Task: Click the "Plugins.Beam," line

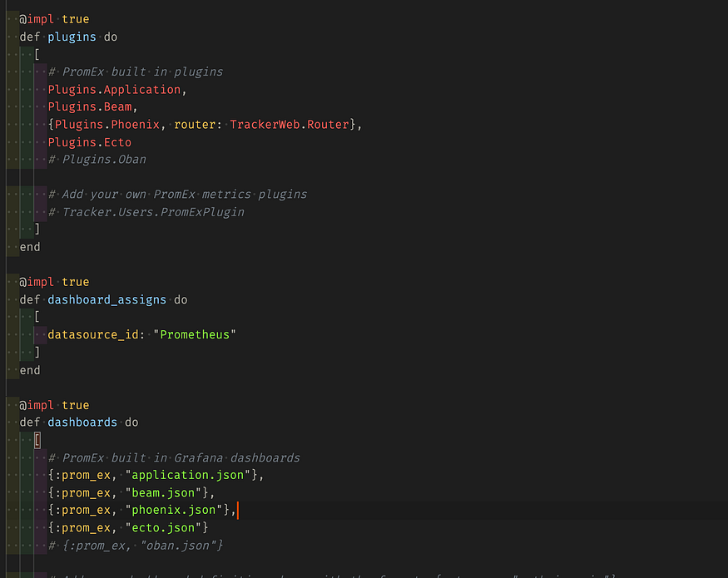Action: click(x=93, y=106)
